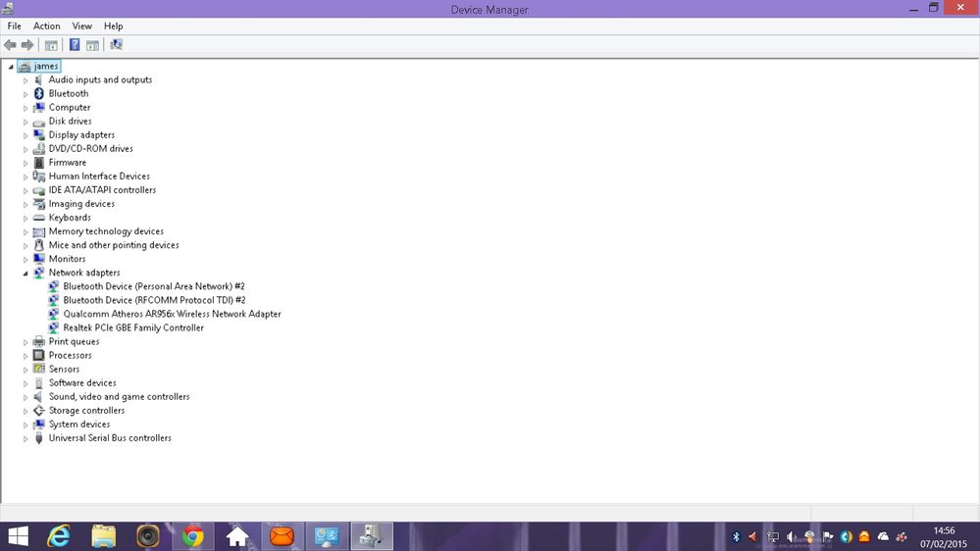Click the Bluetooth category icon
Viewport: 980px width, 551px height.
(x=39, y=94)
